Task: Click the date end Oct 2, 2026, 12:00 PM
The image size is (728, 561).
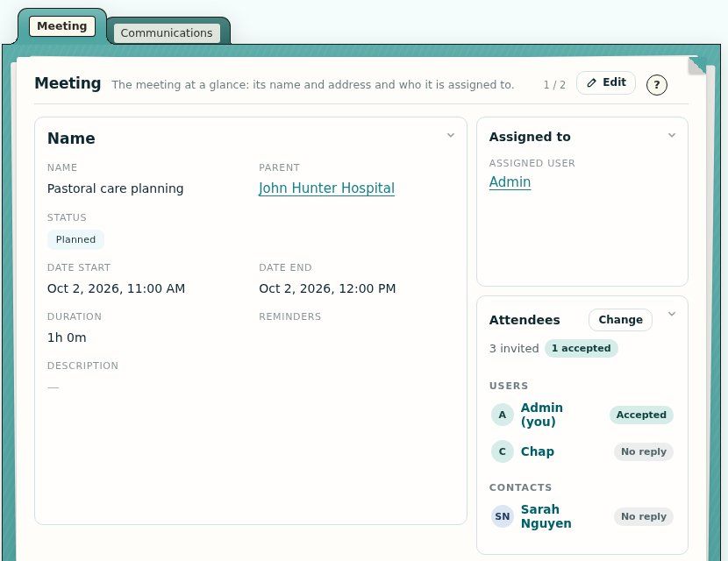Action: point(327,288)
